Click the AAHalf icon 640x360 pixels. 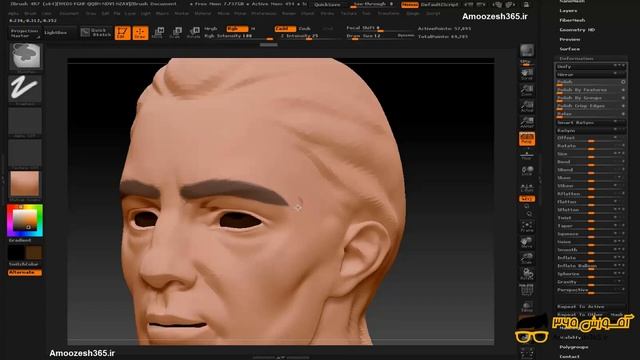click(527, 122)
